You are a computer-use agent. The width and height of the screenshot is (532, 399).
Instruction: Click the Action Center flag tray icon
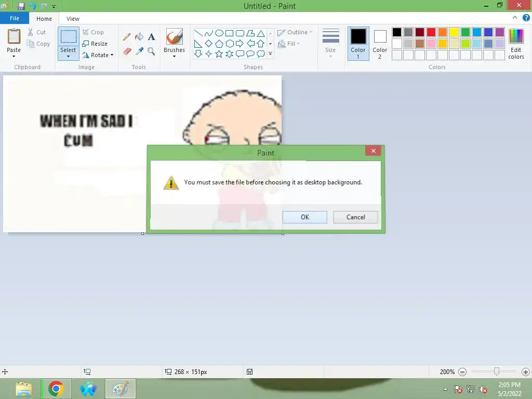[458, 389]
